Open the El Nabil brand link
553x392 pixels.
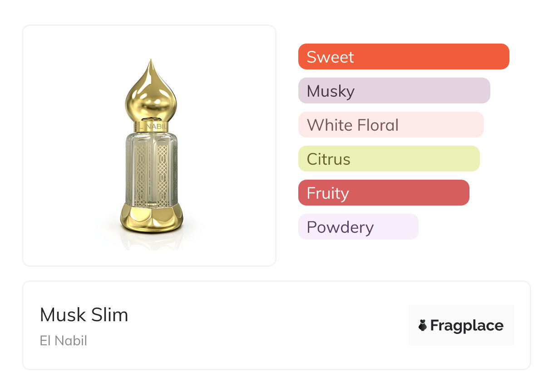click(63, 340)
